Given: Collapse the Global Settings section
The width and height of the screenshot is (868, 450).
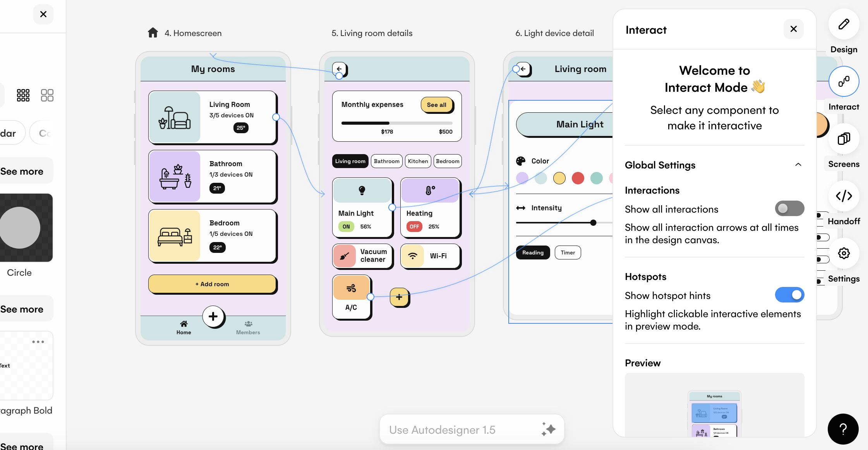Looking at the screenshot, I should point(798,165).
